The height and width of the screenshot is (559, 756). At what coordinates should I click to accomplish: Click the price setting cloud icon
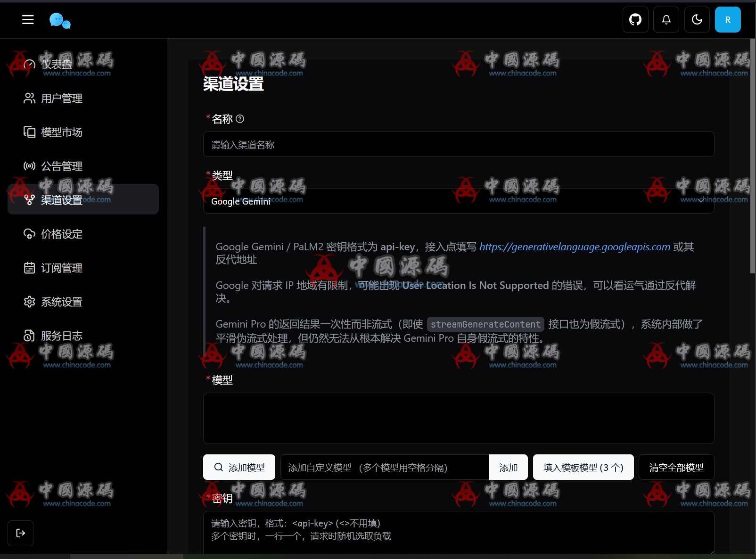pyautogui.click(x=29, y=234)
